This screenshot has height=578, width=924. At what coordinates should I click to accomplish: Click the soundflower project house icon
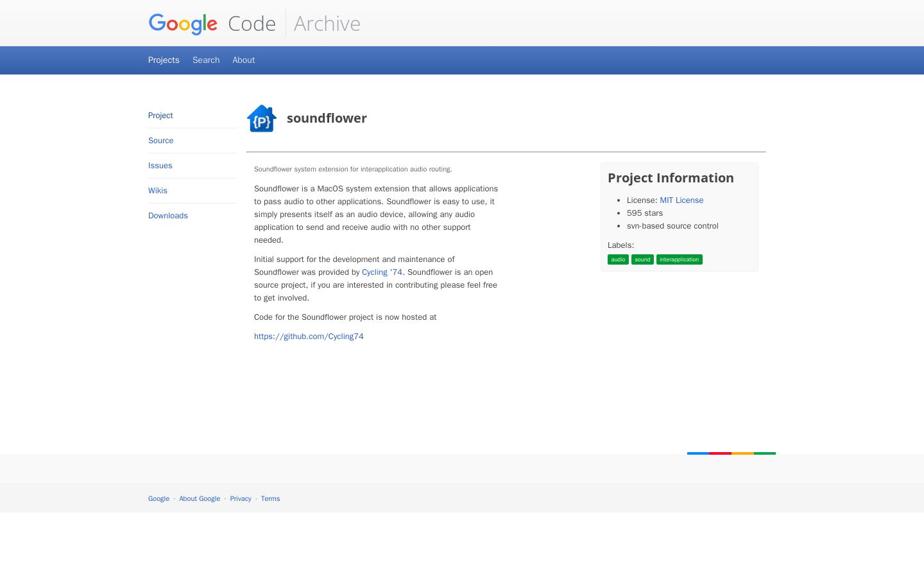[262, 119]
